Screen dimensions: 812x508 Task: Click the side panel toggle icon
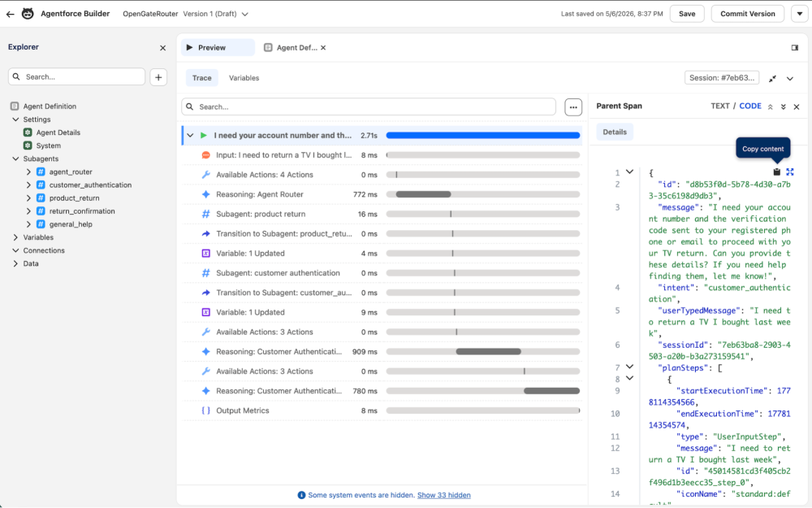(795, 48)
